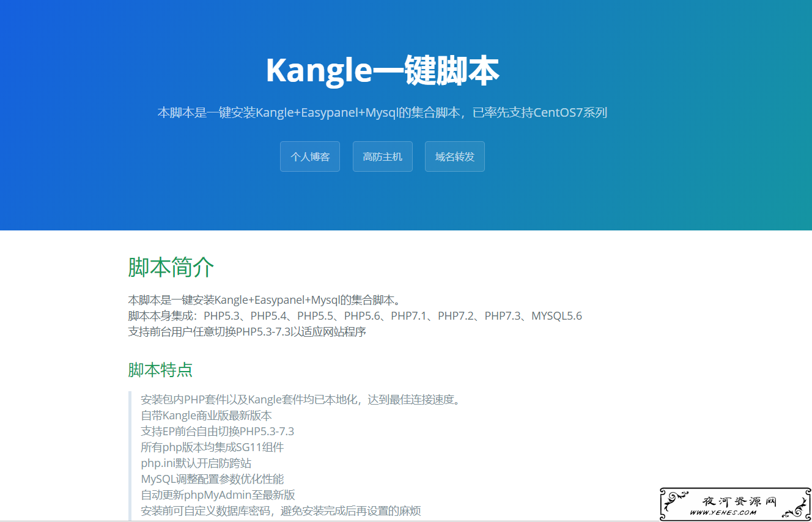Select the Kangle一键脚本 title text
This screenshot has height=522, width=812.
tap(383, 70)
